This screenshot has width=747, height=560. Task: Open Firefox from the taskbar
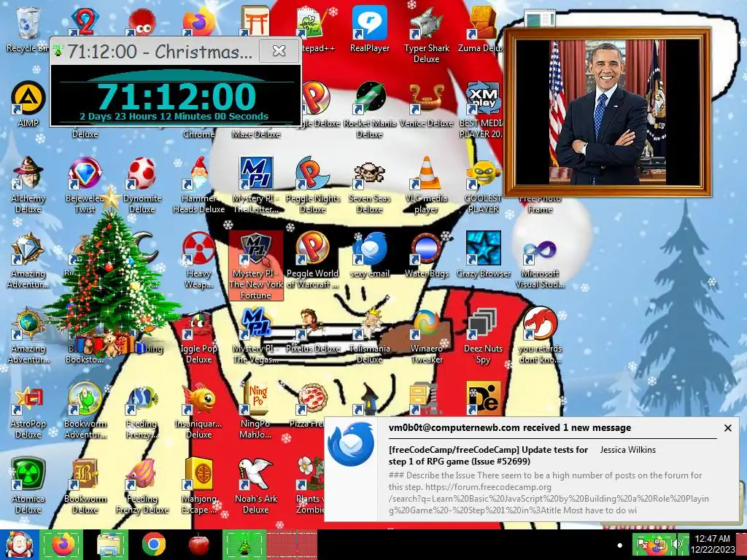[x=63, y=545]
